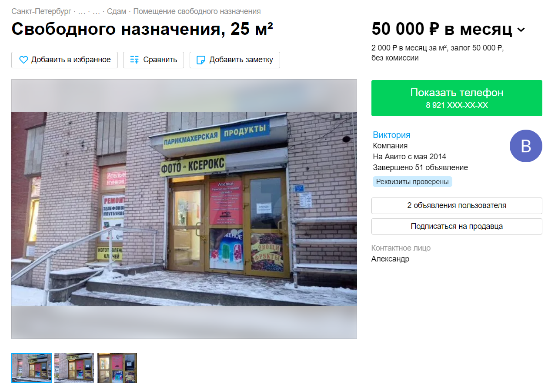
Task: Open the main storefront photo
Action: 184,209
